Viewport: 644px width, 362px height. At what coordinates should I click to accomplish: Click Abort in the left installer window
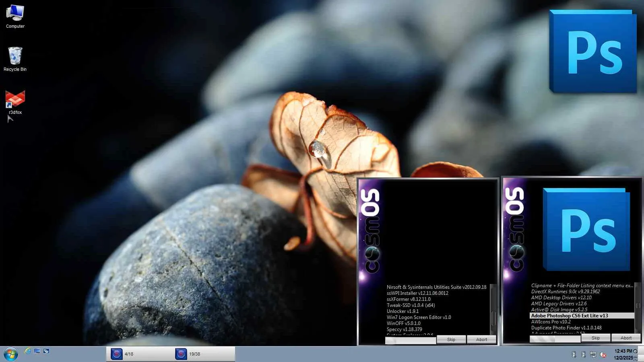(481, 339)
